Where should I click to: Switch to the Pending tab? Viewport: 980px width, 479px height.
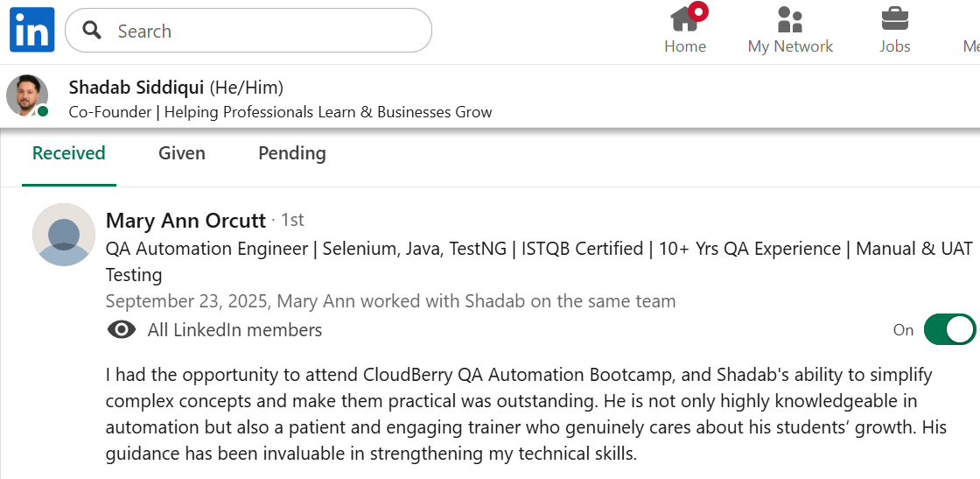click(x=292, y=153)
